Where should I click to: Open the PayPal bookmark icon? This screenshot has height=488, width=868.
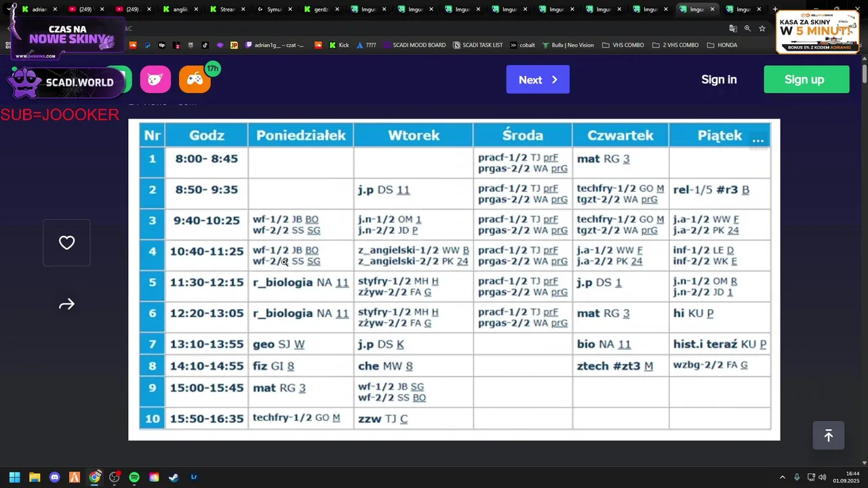click(x=147, y=45)
